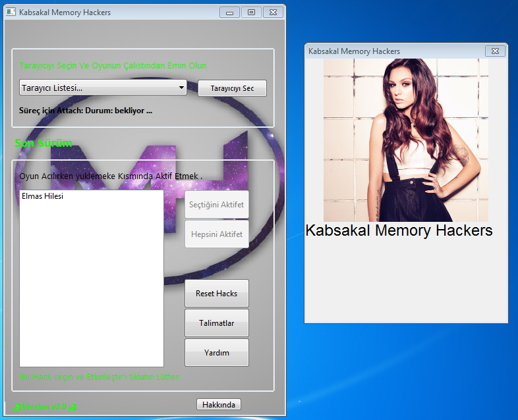Click the Version v2.0 label

pyautogui.click(x=45, y=407)
